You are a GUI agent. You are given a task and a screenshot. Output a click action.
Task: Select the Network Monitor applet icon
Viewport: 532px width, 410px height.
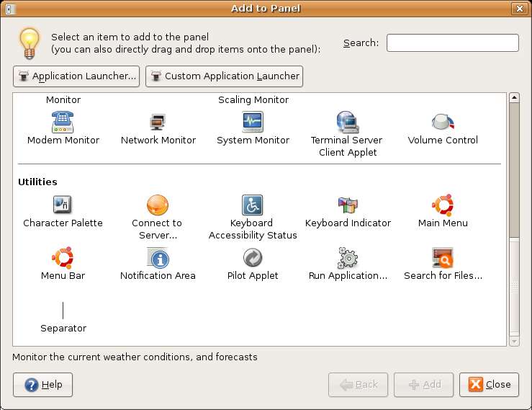coord(158,121)
